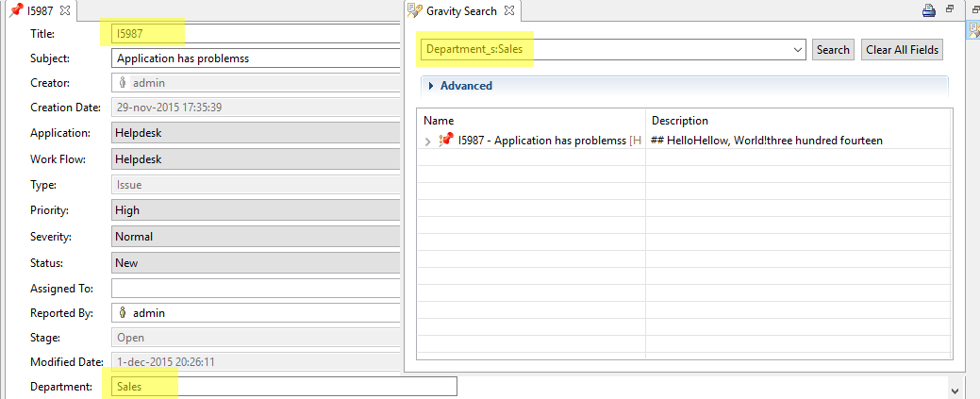
Task: Click the printer icon in the Gravity Search panel
Action: (x=928, y=10)
